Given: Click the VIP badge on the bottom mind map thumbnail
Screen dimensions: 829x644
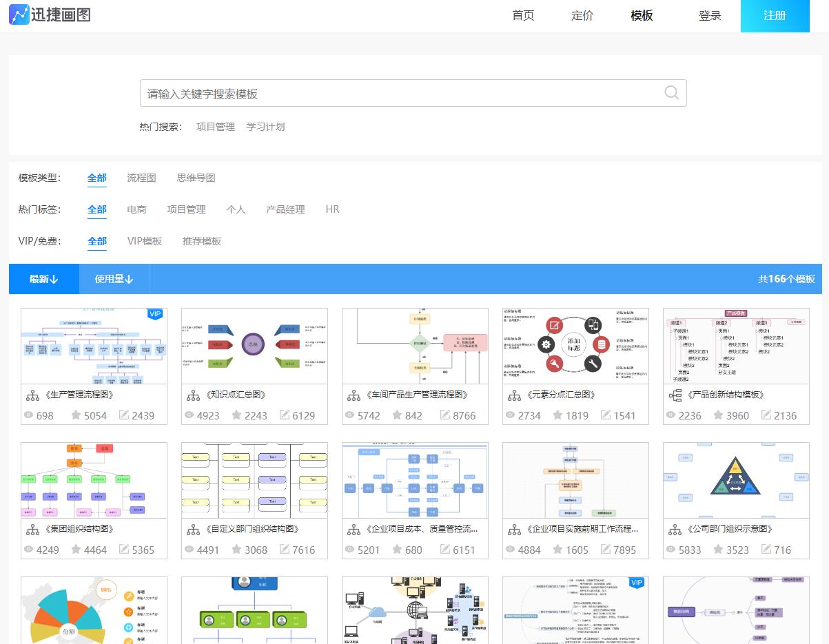Looking at the screenshot, I should pyautogui.click(x=635, y=583).
